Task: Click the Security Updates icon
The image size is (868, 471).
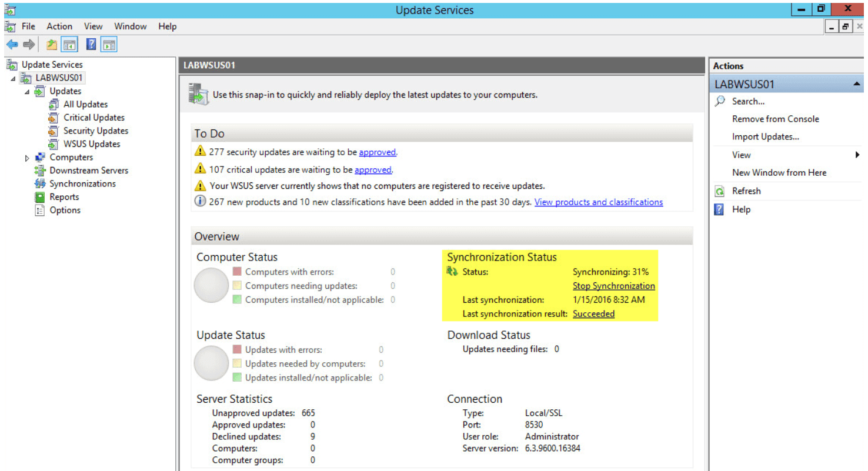Action: [x=54, y=131]
